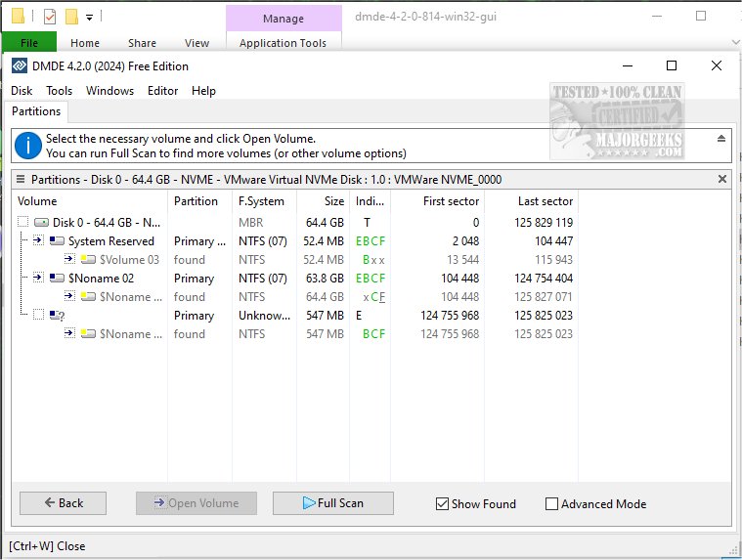
Task: Open the File tab in Explorer
Action: coord(29,43)
